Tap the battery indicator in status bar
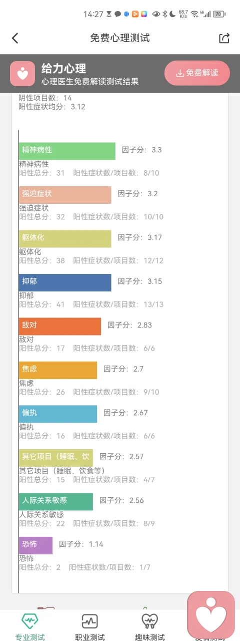This screenshot has width=240, height=644. (219, 14)
